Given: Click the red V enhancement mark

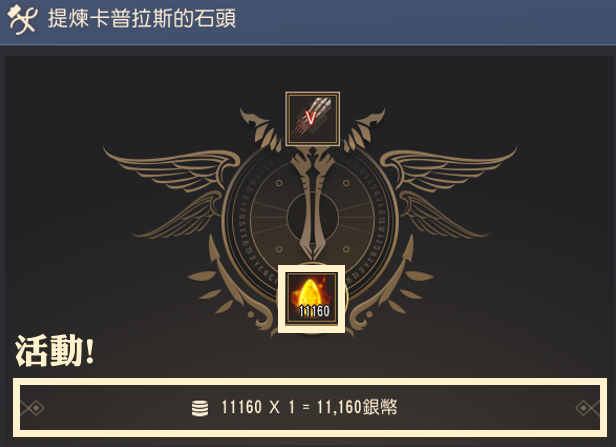Looking at the screenshot, I should coord(311,117).
